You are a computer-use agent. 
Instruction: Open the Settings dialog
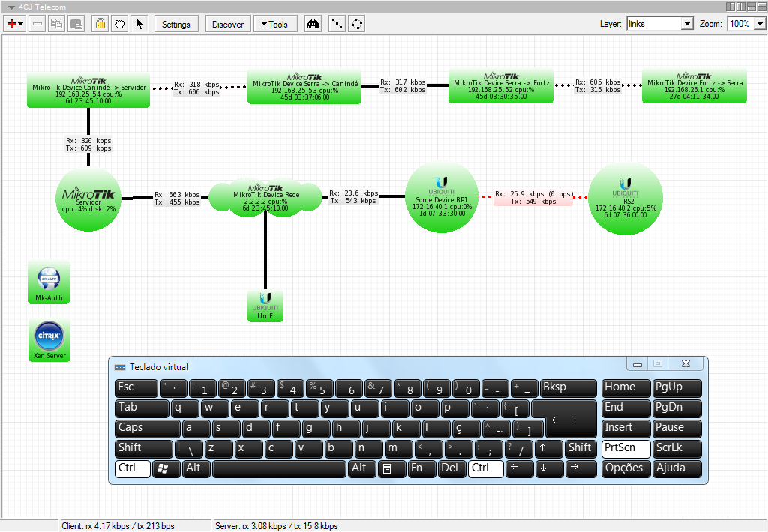176,24
